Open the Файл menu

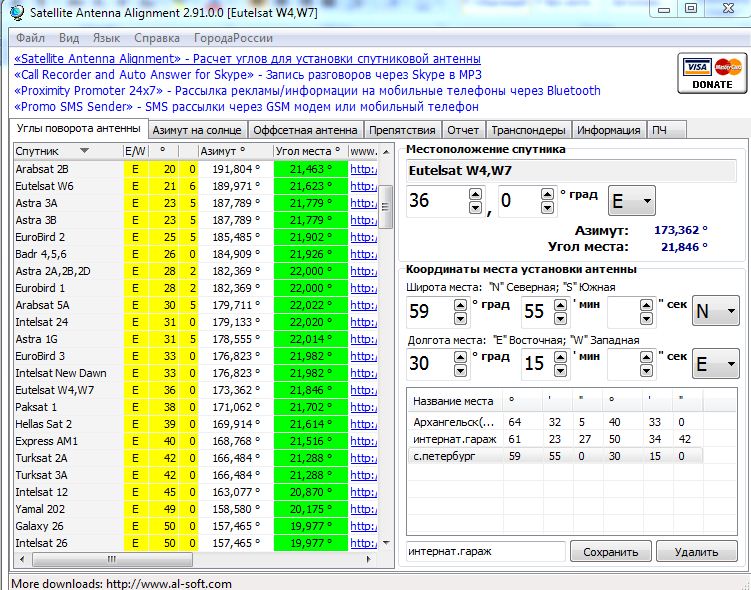point(30,38)
